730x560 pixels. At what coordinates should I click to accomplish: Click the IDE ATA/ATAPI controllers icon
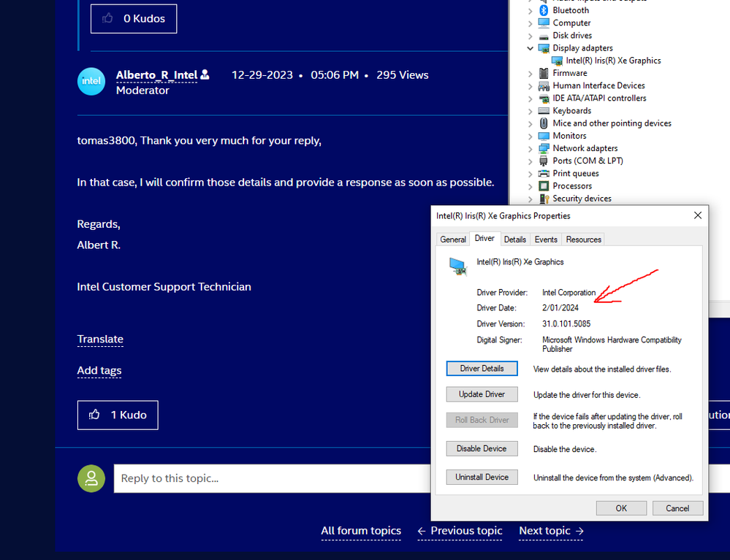pos(544,98)
